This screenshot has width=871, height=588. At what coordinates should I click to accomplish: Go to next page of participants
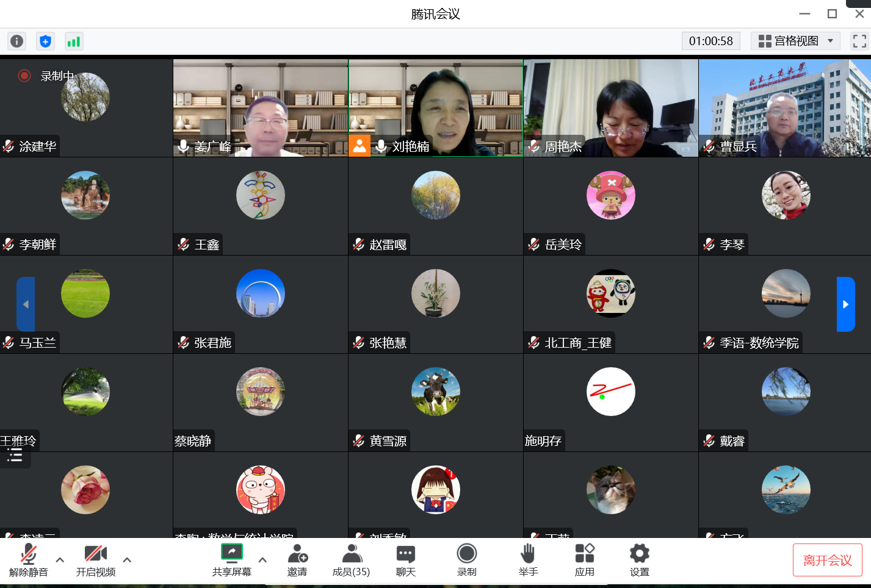click(845, 304)
